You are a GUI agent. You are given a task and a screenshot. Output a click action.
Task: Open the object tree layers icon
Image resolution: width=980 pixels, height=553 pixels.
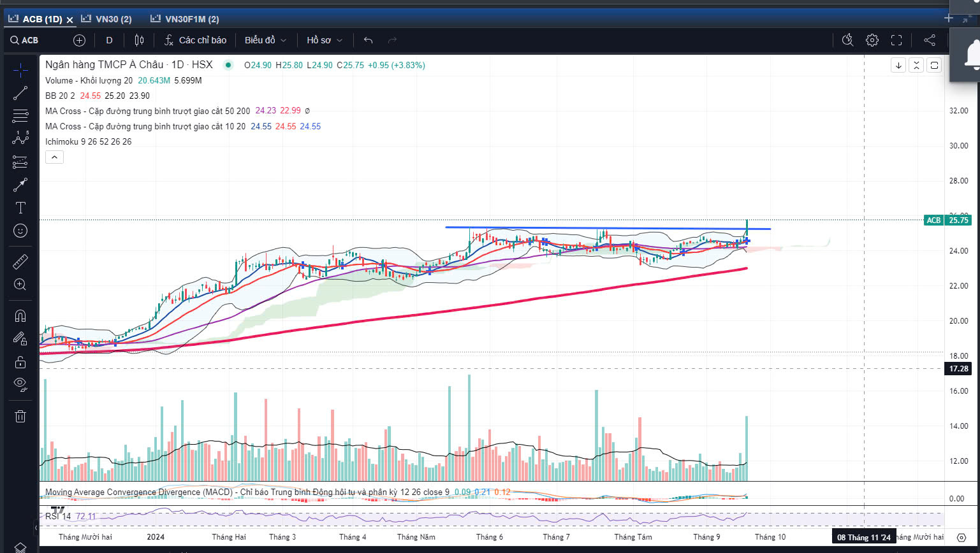[x=20, y=548]
